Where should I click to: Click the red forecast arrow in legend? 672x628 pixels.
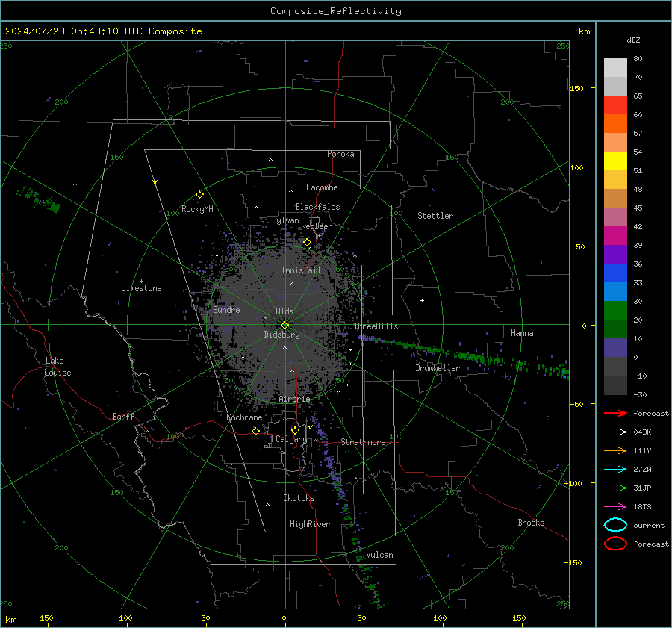click(615, 413)
